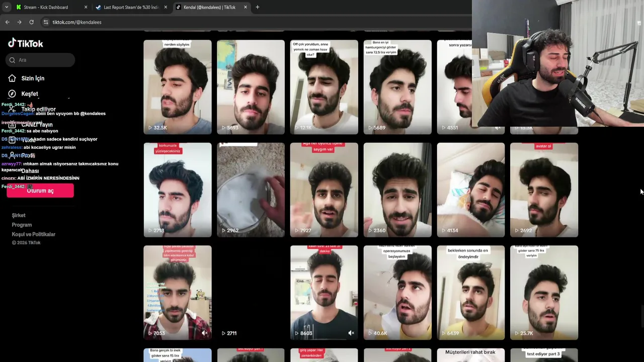Close the Kick Dashboard tab
This screenshot has width=644, height=362.
click(x=86, y=7)
